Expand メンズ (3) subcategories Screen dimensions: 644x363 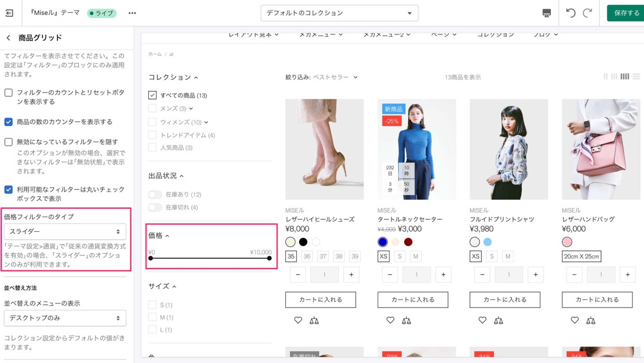pos(191,109)
